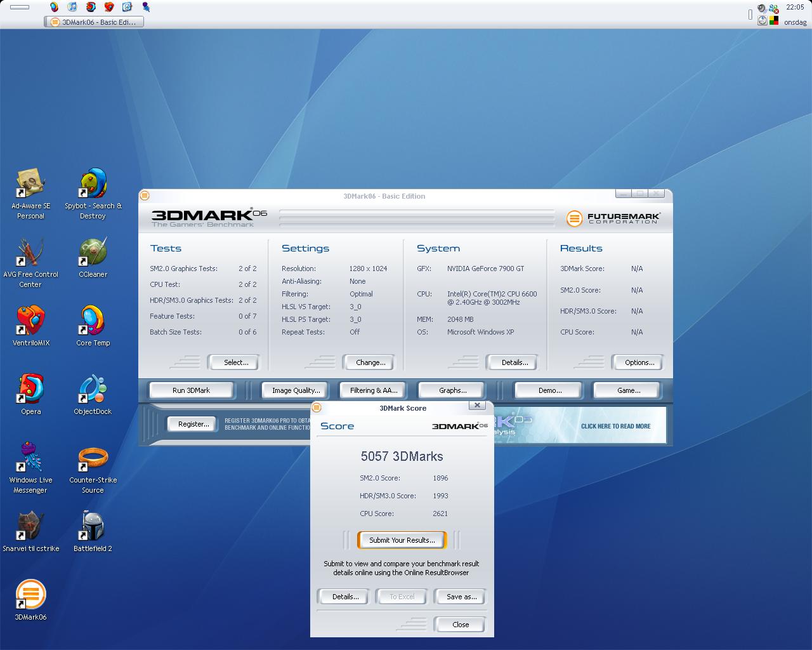
Task: Click the memory value 2048 MB
Action: pyautogui.click(x=460, y=319)
